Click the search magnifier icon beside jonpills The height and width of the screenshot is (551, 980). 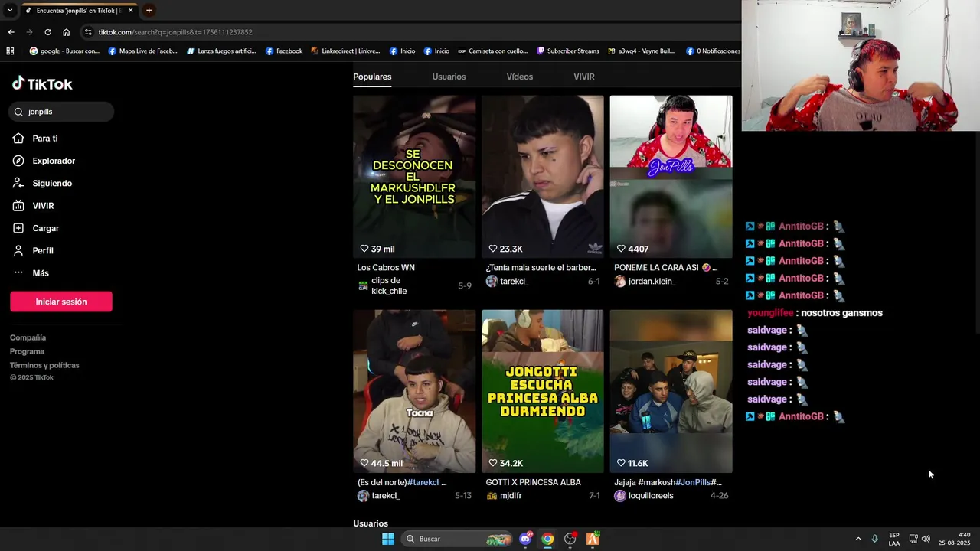[19, 112]
